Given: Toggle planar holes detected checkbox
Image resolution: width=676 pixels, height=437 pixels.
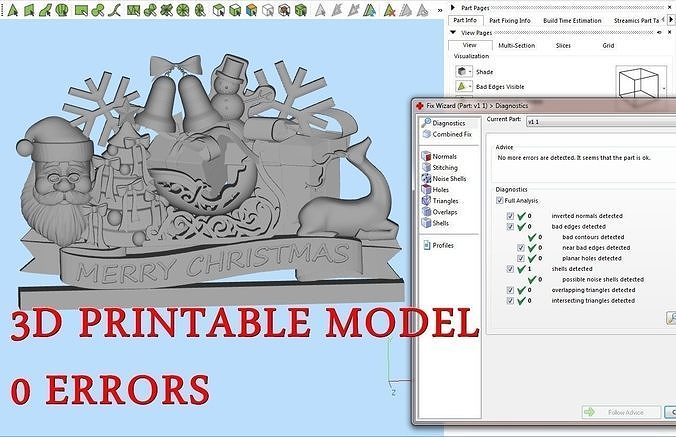Looking at the screenshot, I should (x=521, y=259).
